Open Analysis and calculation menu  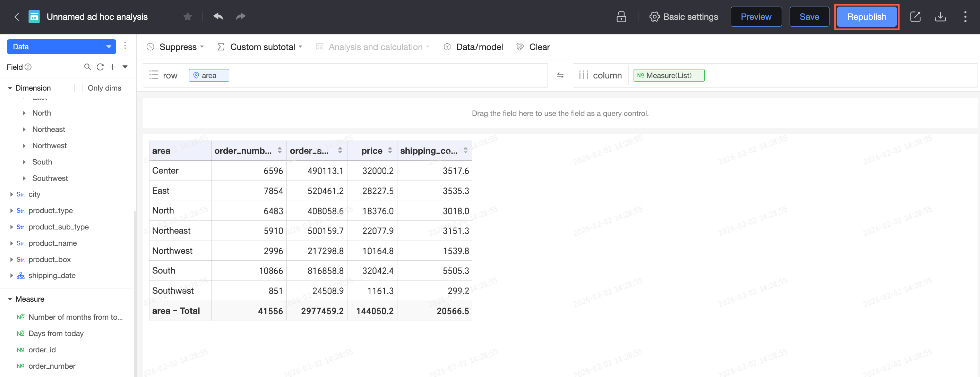tap(373, 47)
